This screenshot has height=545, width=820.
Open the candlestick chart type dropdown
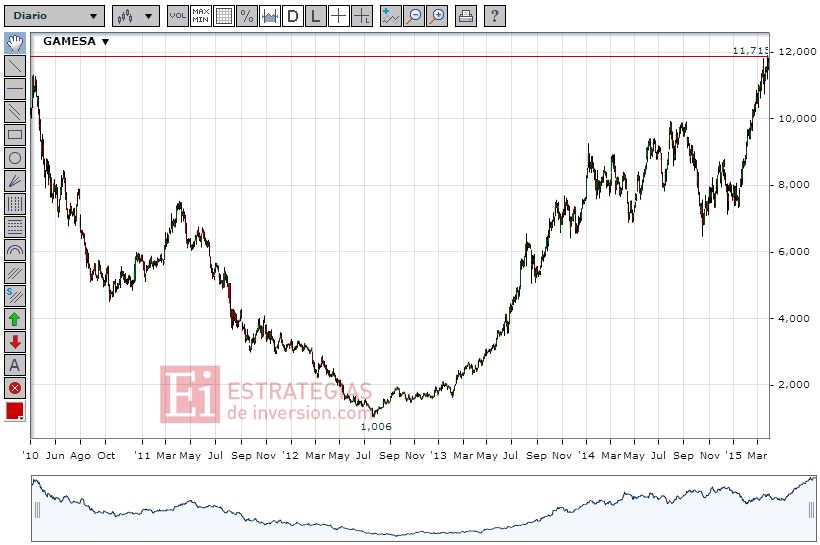pos(136,16)
